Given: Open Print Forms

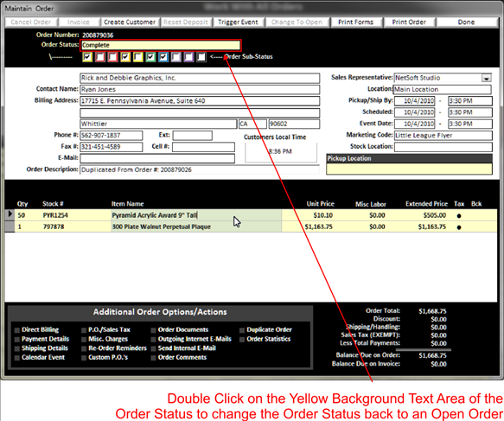Looking at the screenshot, I should click(x=355, y=22).
